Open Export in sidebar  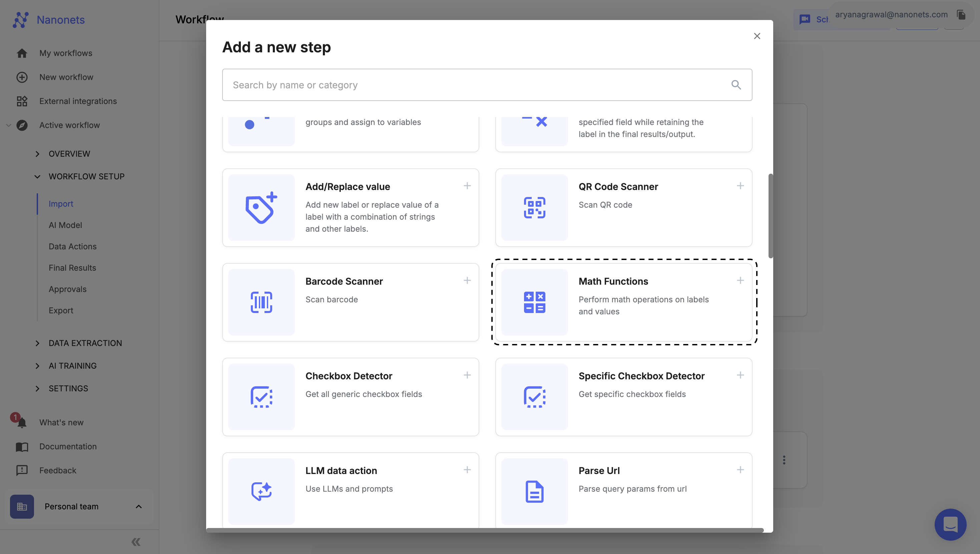[x=61, y=310]
